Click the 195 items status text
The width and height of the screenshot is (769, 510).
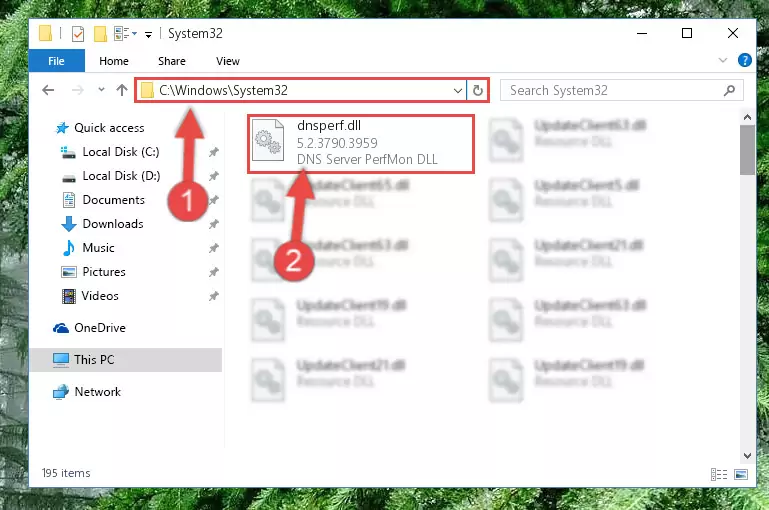click(66, 473)
